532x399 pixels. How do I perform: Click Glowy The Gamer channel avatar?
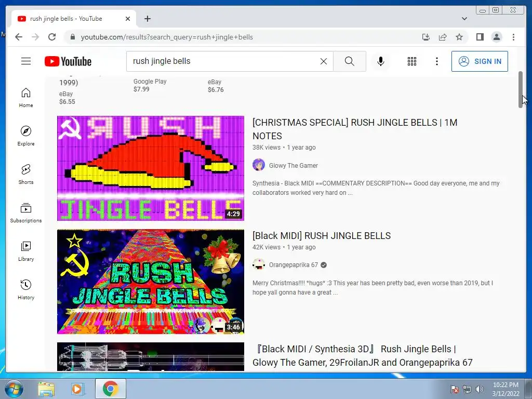259,165
